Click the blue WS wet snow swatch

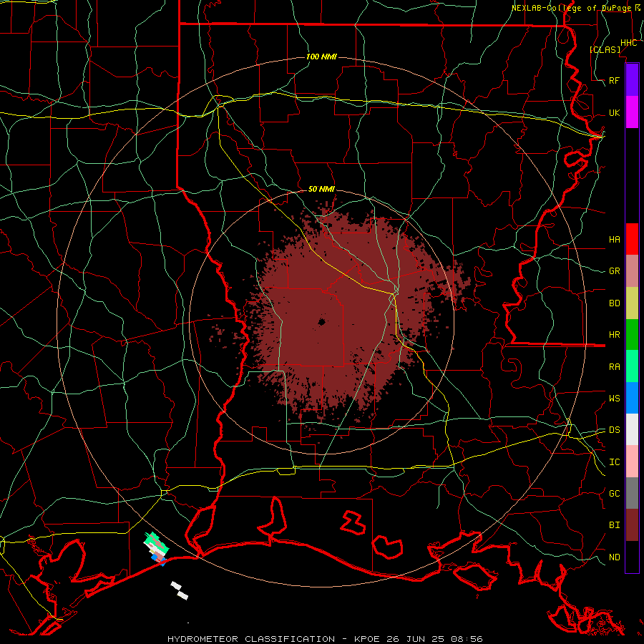(632, 398)
